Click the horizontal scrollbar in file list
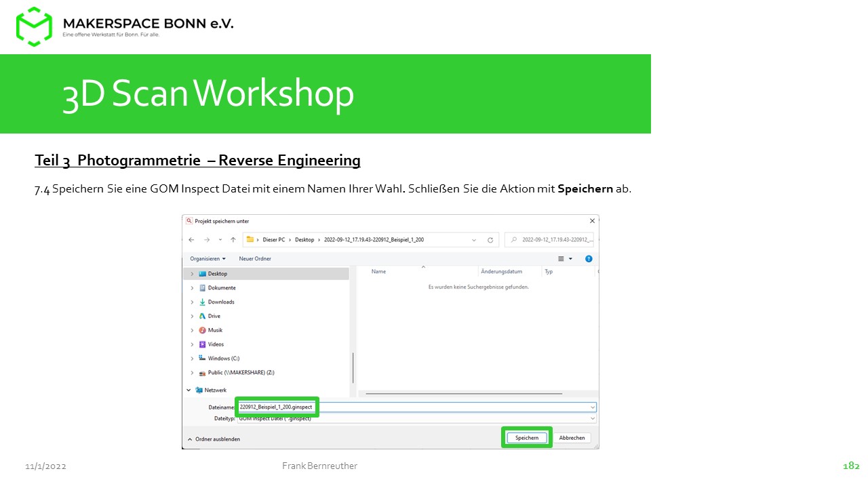This screenshot has height=488, width=868. point(461,393)
